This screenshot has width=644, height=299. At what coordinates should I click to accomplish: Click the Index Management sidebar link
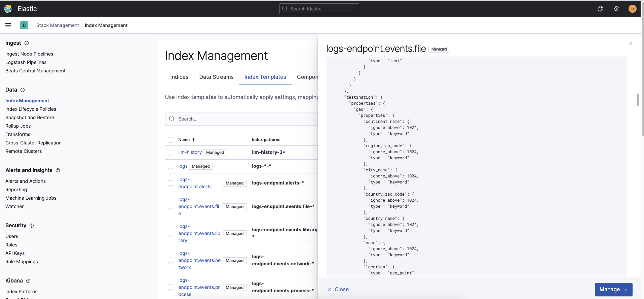pos(27,101)
